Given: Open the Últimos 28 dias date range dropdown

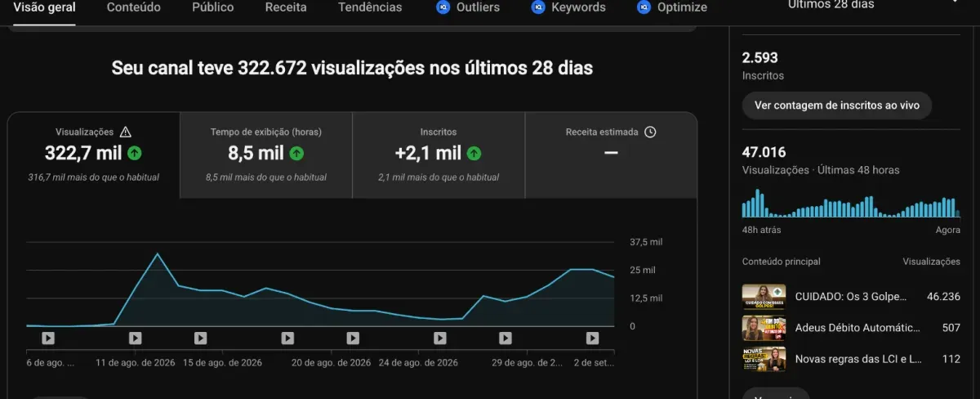Looking at the screenshot, I should 874,5.
